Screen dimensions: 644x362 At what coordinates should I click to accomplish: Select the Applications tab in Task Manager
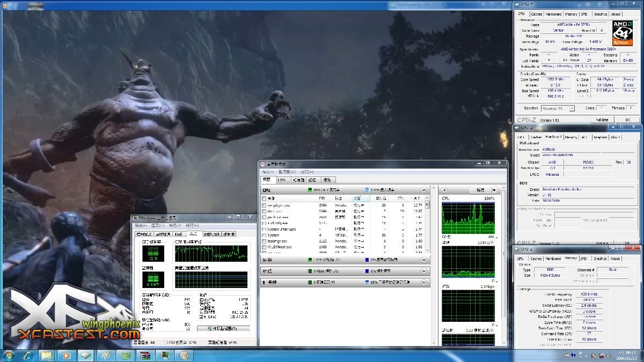143,234
